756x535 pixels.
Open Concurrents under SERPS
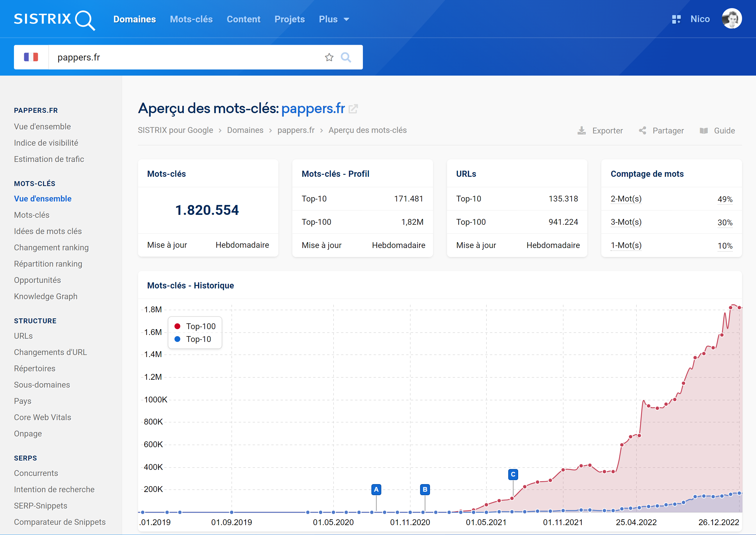36,473
